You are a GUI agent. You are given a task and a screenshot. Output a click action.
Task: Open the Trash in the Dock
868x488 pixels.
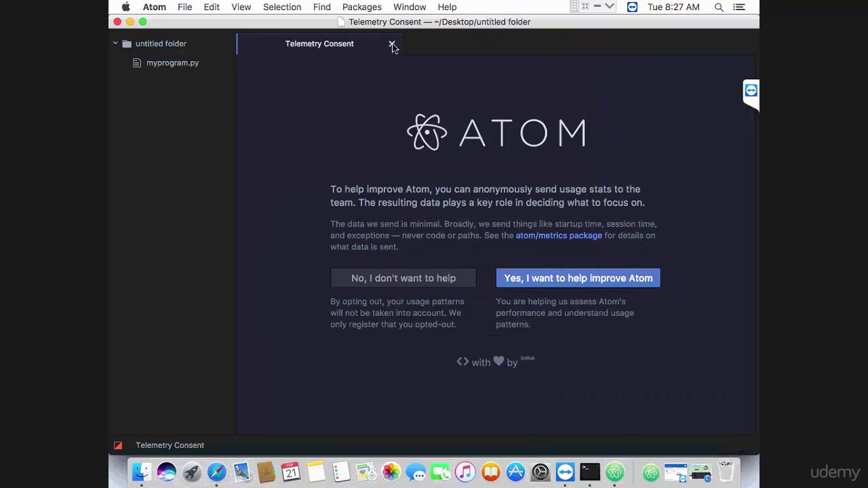[x=726, y=472]
